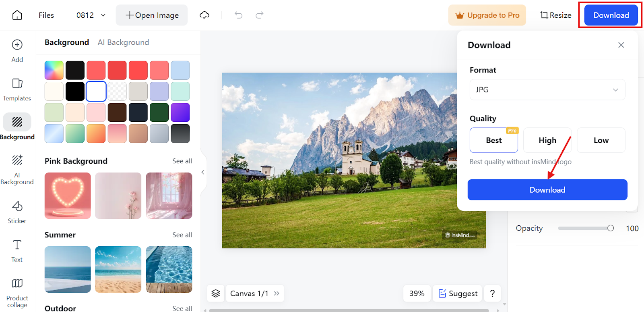Pick the light blue solid swatch
Screen dimensions: 644x312
click(180, 70)
